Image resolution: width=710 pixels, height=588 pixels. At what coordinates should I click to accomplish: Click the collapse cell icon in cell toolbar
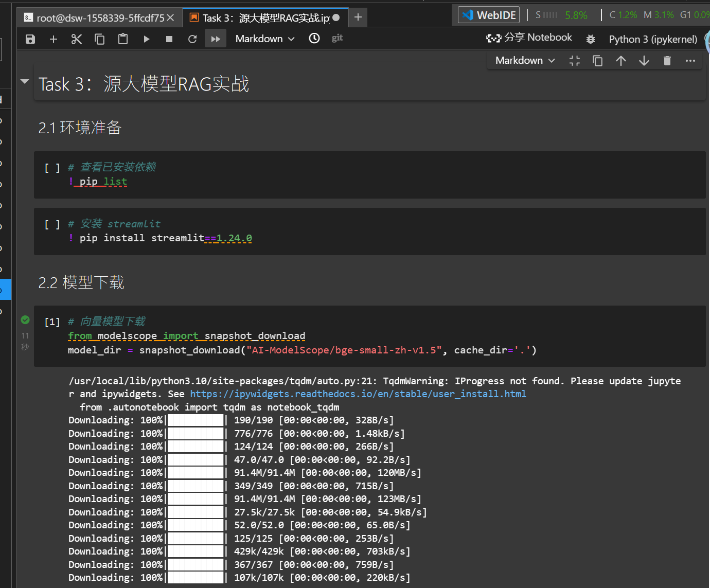point(575,61)
